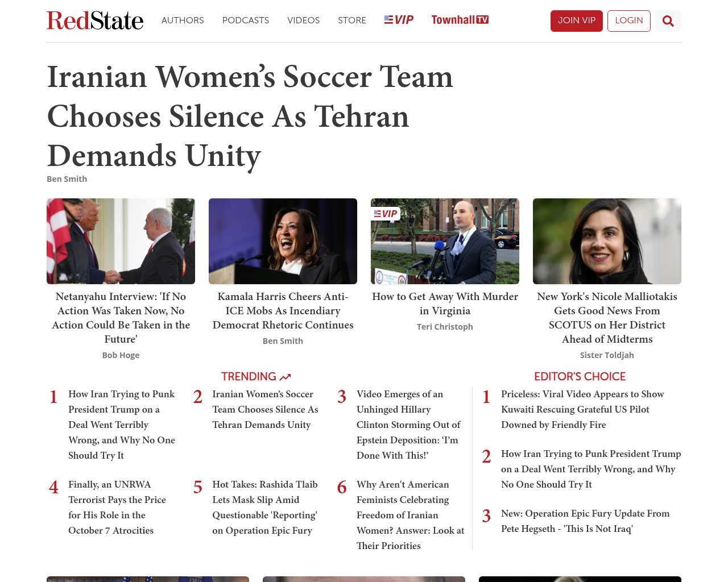This screenshot has height=582, width=728.
Task: Open the Netanyahu handshake thumbnail
Action: [x=121, y=241]
